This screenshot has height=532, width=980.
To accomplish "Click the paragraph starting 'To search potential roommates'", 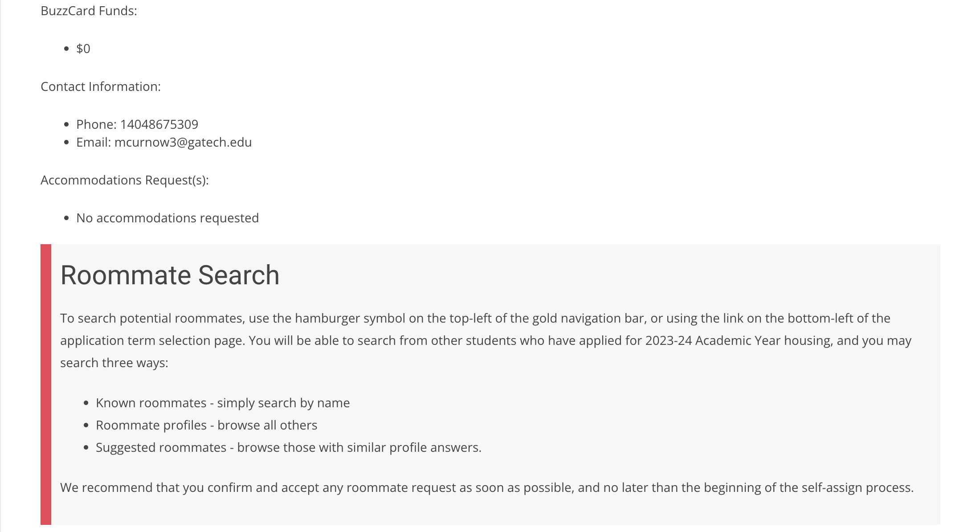I will (x=486, y=340).
